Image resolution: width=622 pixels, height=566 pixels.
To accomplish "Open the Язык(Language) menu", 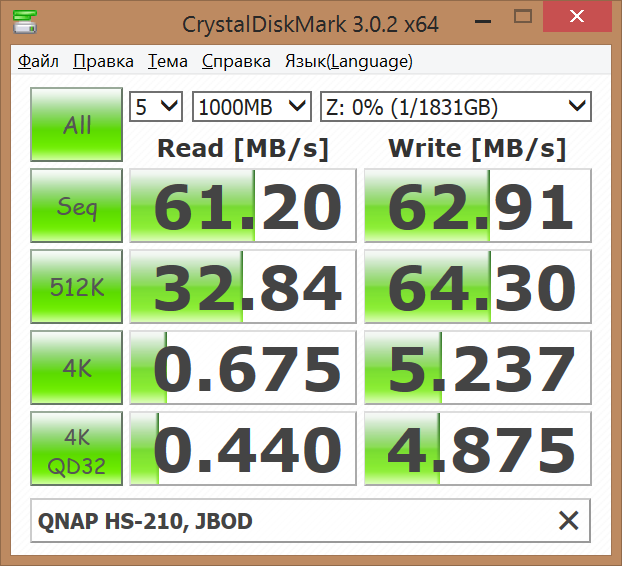I will 348,61.
